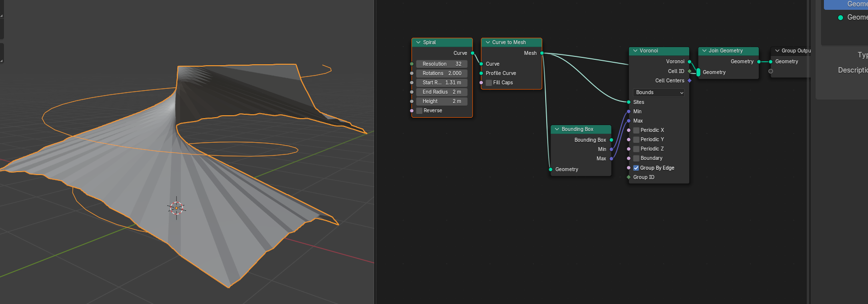Click the Min output socket of Bounding Box
This screenshot has width=868, height=304.
pos(611,150)
